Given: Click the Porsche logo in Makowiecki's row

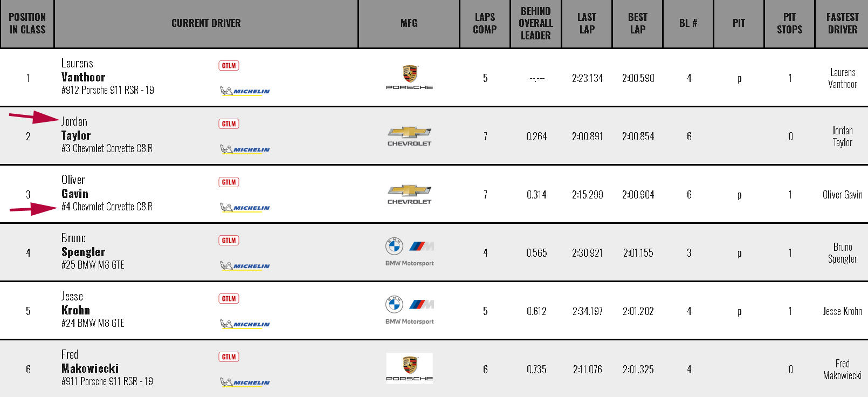Looking at the screenshot, I should 409,369.
